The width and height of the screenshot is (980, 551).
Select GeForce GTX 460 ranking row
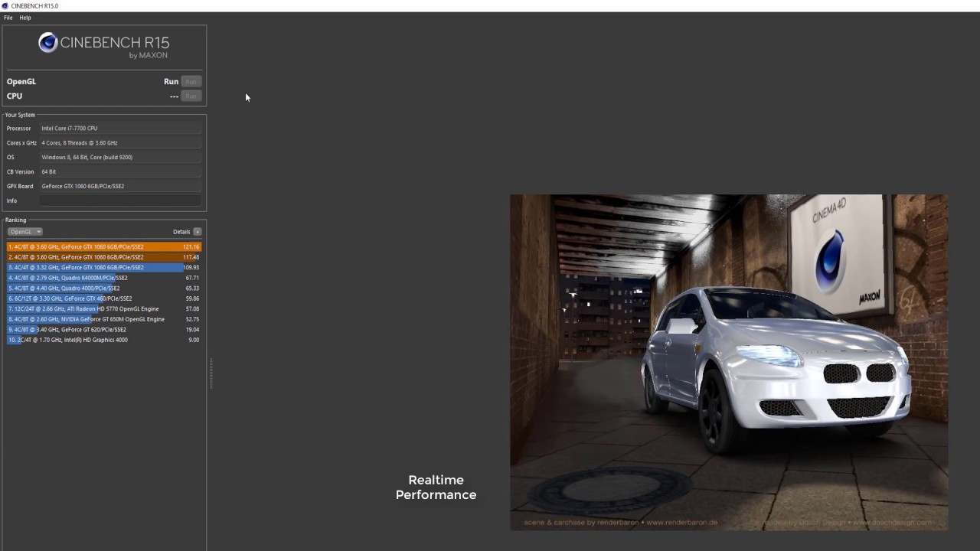[x=104, y=298]
